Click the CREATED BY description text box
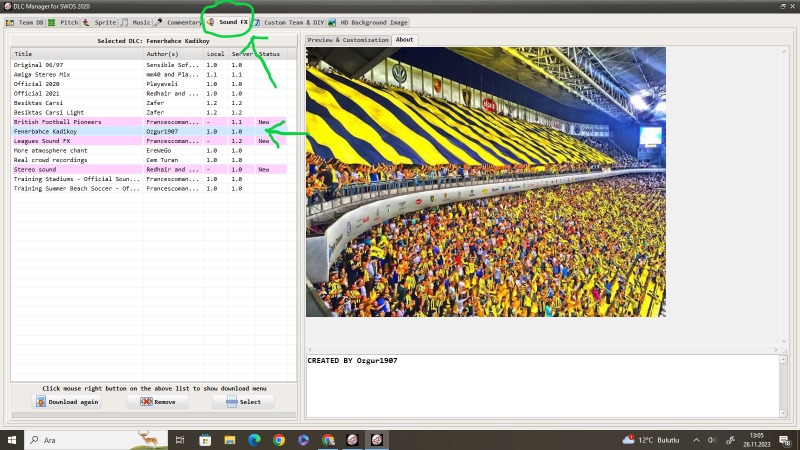Viewport: 800px width, 450px height. (x=542, y=385)
